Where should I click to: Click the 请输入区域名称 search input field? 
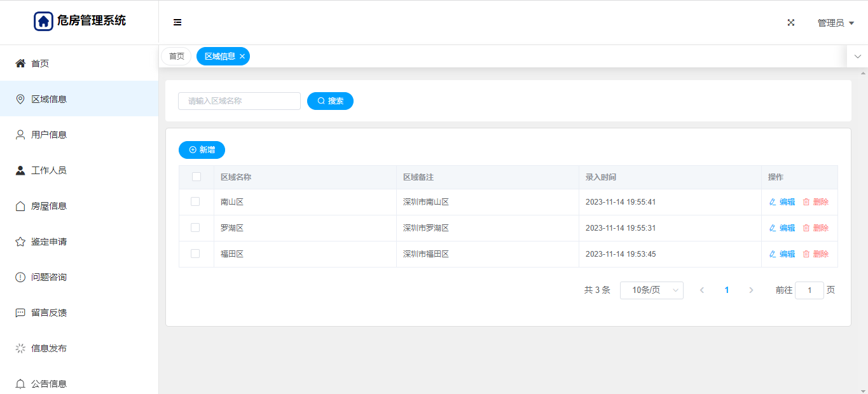tap(239, 101)
